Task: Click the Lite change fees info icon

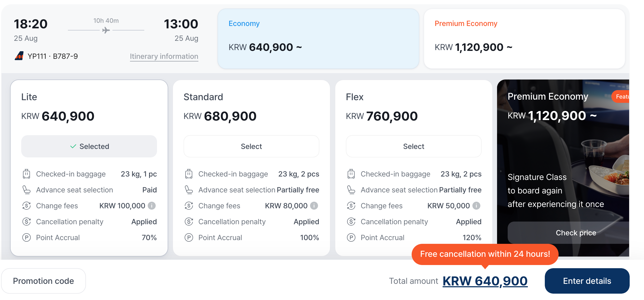Action: pos(152,206)
